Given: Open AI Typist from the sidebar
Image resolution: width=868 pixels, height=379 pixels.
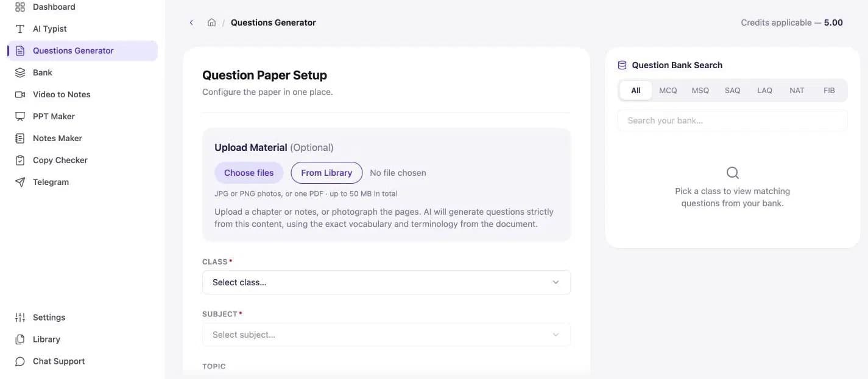Looking at the screenshot, I should 82,29.
